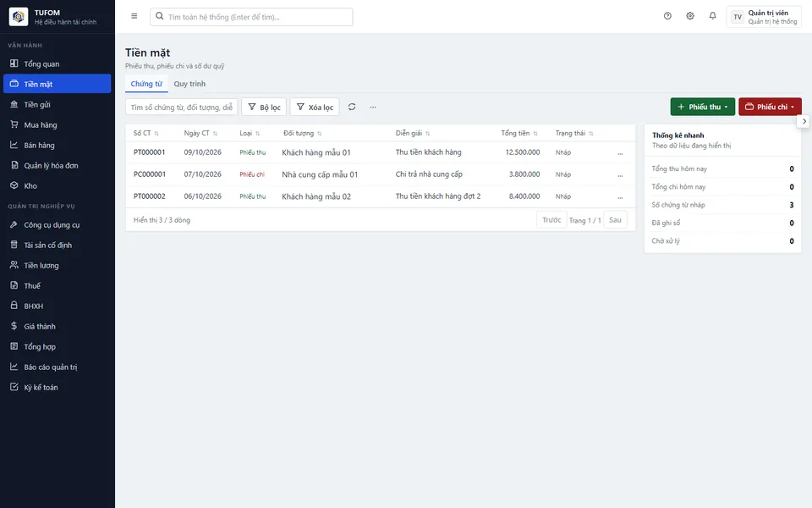Sort the table by Trạng thái
This screenshot has height=508, width=812.
point(574,133)
